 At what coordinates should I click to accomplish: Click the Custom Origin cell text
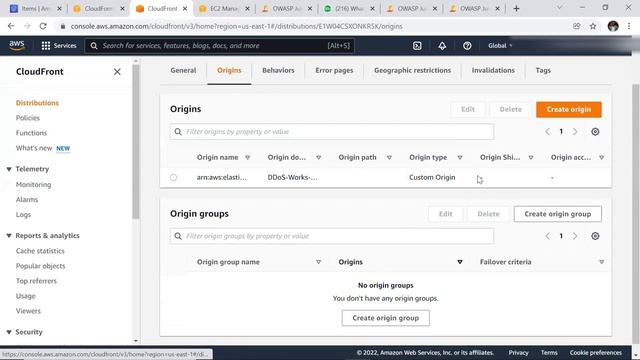(x=432, y=178)
